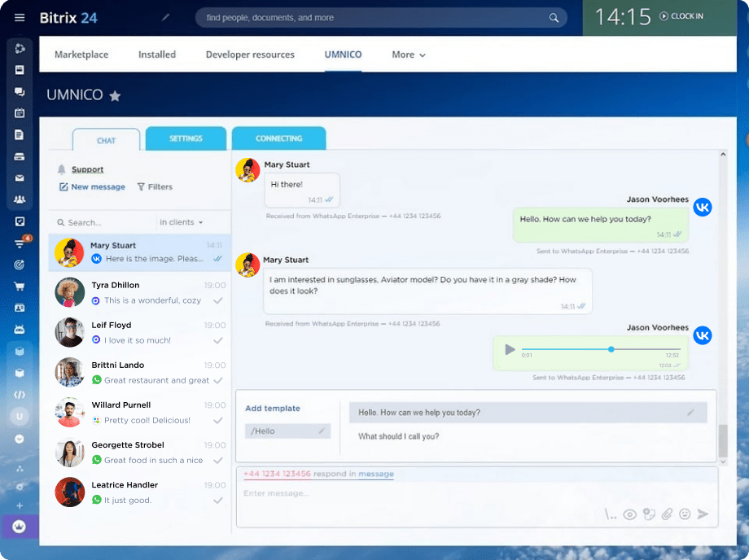Open mail envelope icon in left sidebar
The width and height of the screenshot is (749, 560).
point(20,178)
